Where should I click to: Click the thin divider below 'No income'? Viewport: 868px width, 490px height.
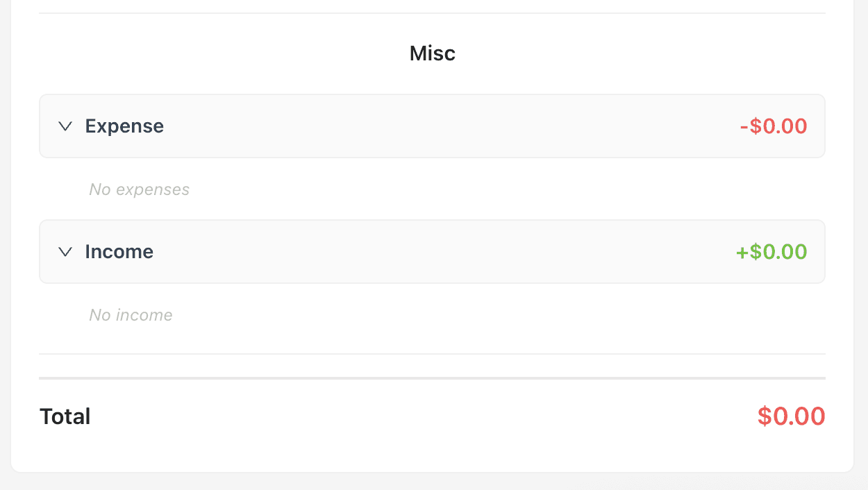click(432, 354)
